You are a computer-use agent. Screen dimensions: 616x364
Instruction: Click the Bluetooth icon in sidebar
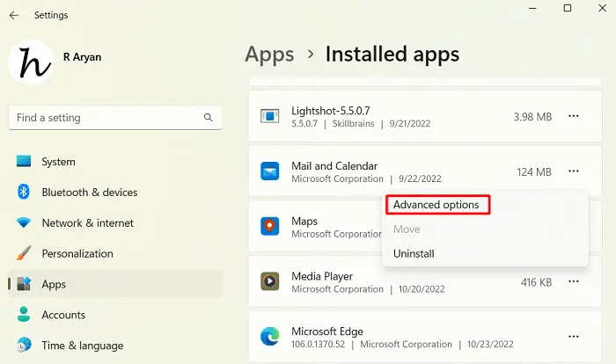click(24, 192)
